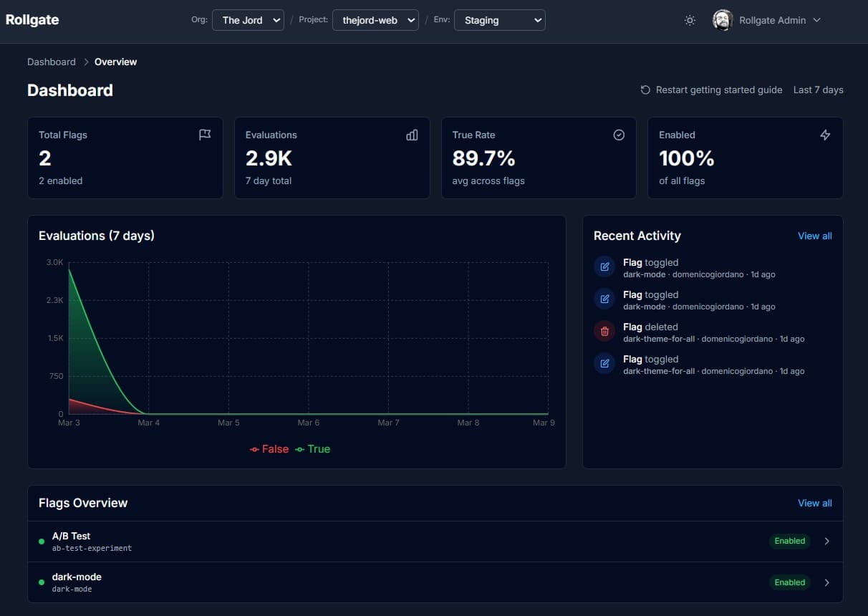Click the flag icon on Total Flags card

[x=205, y=135]
